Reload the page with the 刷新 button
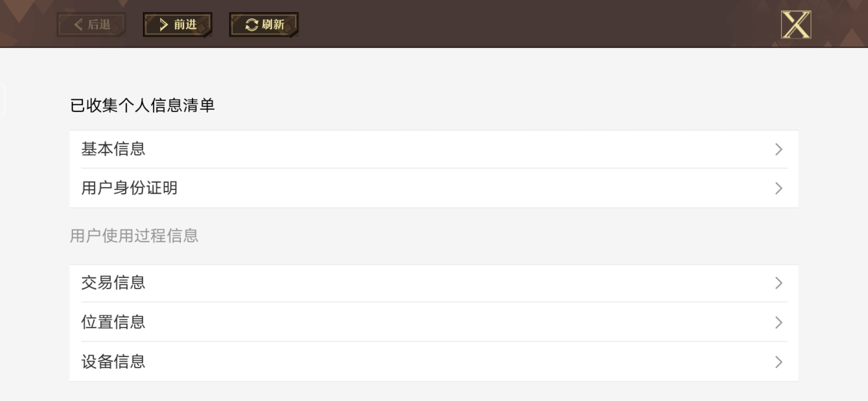This screenshot has height=401, width=868. point(264,25)
